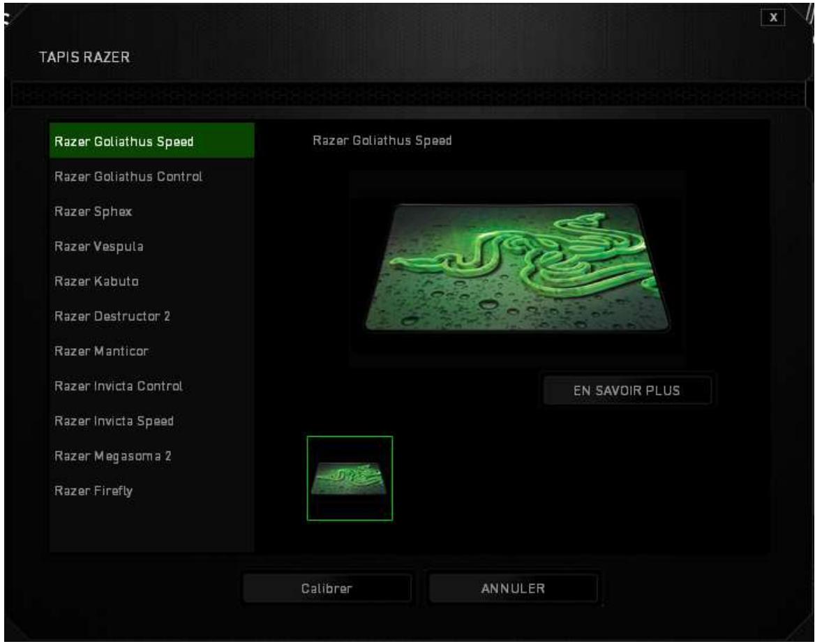Choose Razer Megasoma 2 mat
Viewport: 815px width, 644px height.
click(x=152, y=456)
